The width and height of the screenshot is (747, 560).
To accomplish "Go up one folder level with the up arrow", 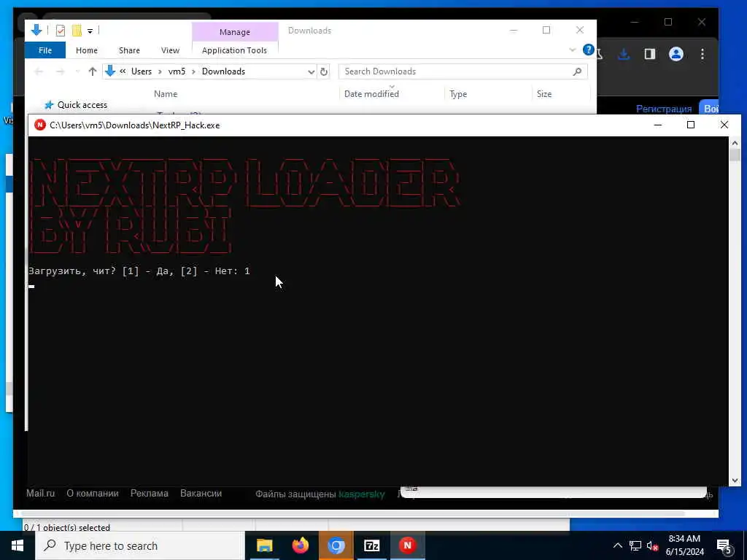I will tap(93, 71).
